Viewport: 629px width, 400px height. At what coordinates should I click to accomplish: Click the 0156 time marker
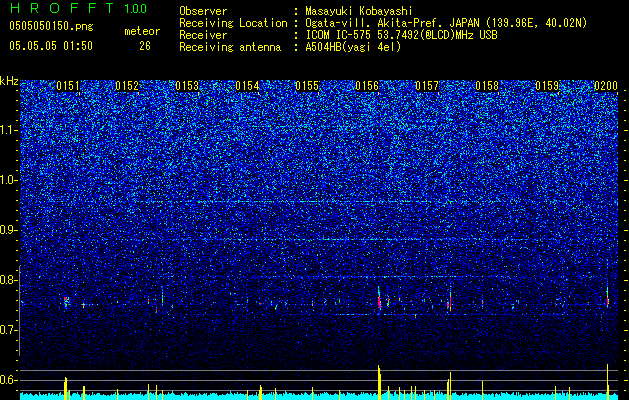coord(367,86)
